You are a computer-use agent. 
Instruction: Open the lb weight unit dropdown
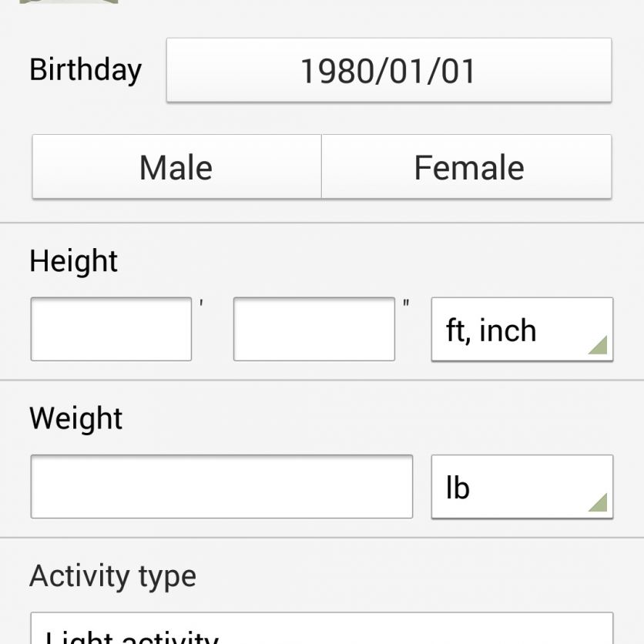[522, 487]
